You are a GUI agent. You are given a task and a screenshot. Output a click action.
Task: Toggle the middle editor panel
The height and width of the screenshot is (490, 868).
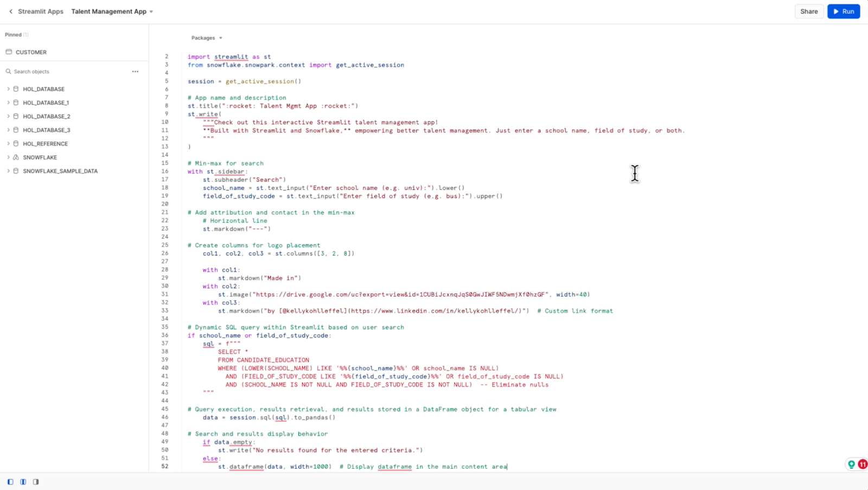click(23, 482)
